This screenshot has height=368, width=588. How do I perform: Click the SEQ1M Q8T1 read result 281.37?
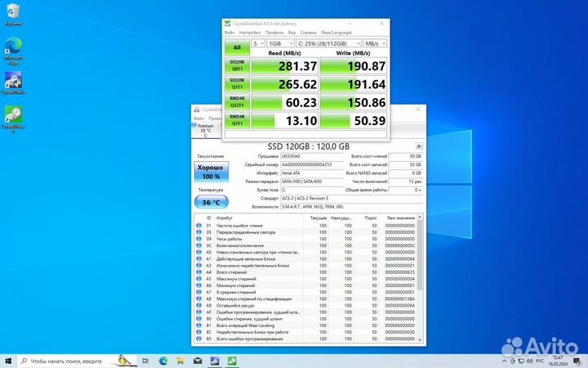(x=285, y=65)
